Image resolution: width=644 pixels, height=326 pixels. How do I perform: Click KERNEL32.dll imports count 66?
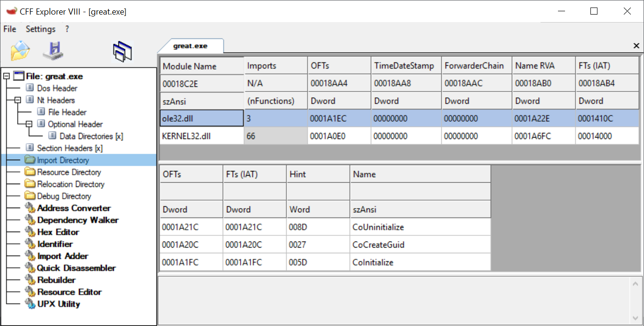[276, 136]
